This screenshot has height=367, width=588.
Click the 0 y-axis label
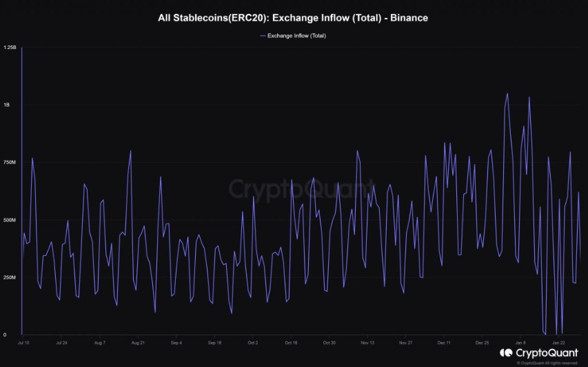pos(5,335)
